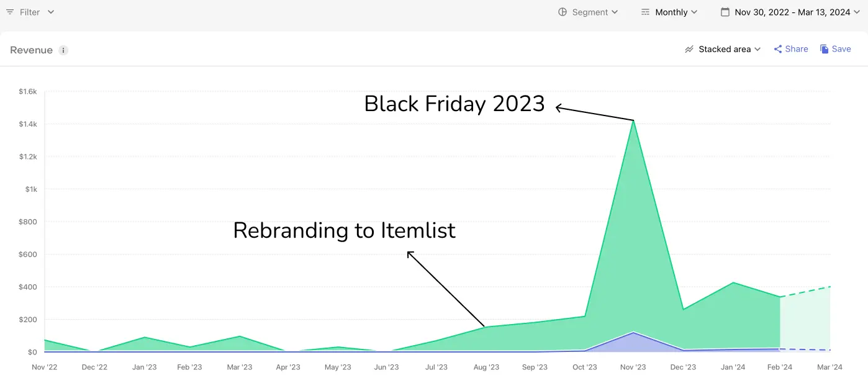Click the Nov '23 peak data point

click(x=633, y=120)
